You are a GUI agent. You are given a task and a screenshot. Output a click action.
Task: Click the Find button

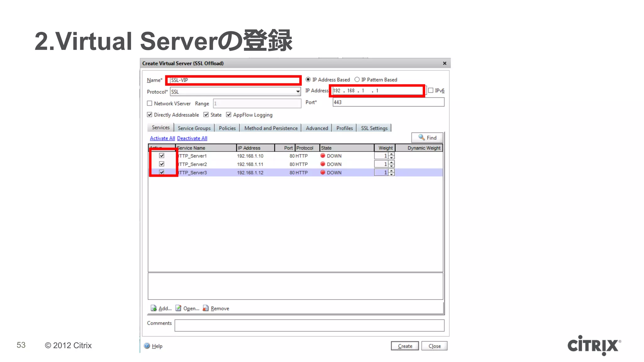[x=427, y=138]
